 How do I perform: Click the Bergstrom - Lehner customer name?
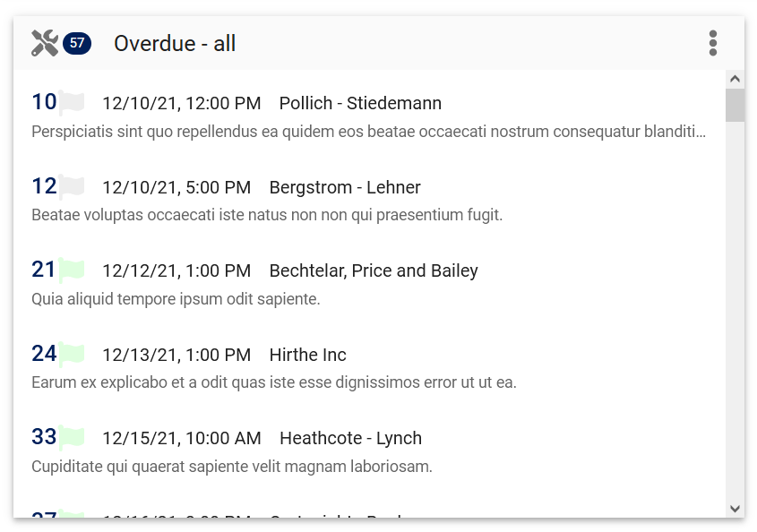[x=345, y=187]
